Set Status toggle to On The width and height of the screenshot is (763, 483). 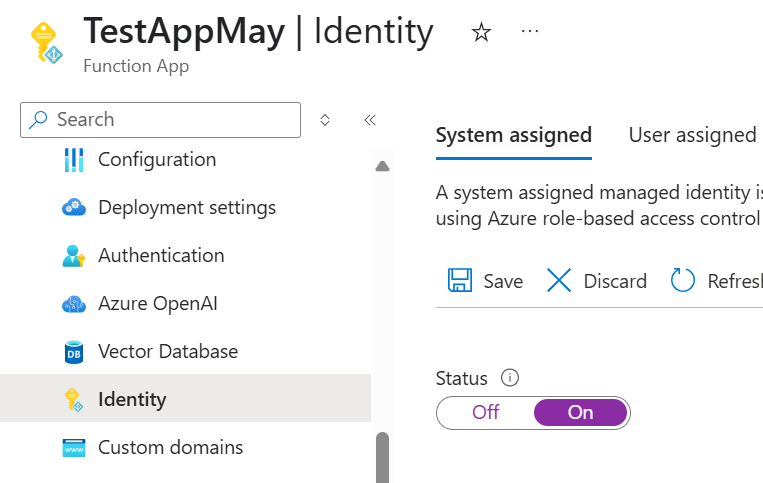[580, 412]
